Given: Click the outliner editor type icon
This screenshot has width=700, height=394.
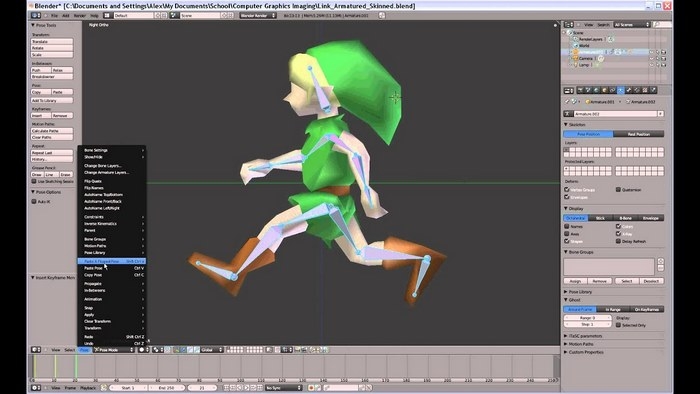Looking at the screenshot, I should point(569,25).
